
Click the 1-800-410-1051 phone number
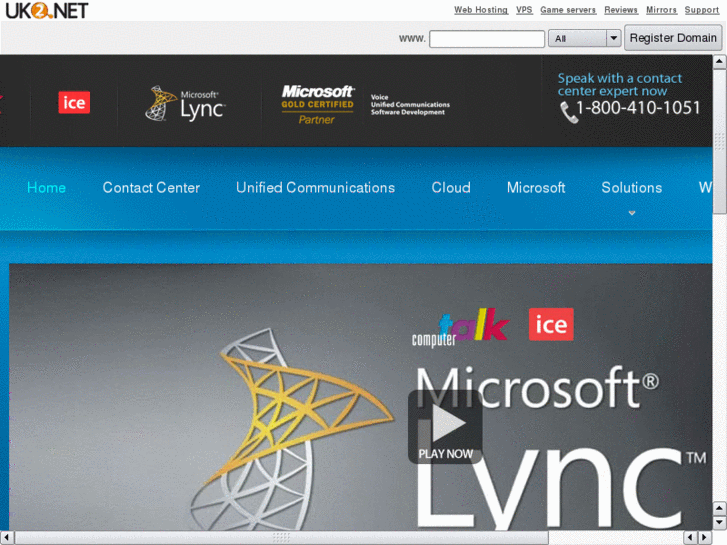pos(638,108)
